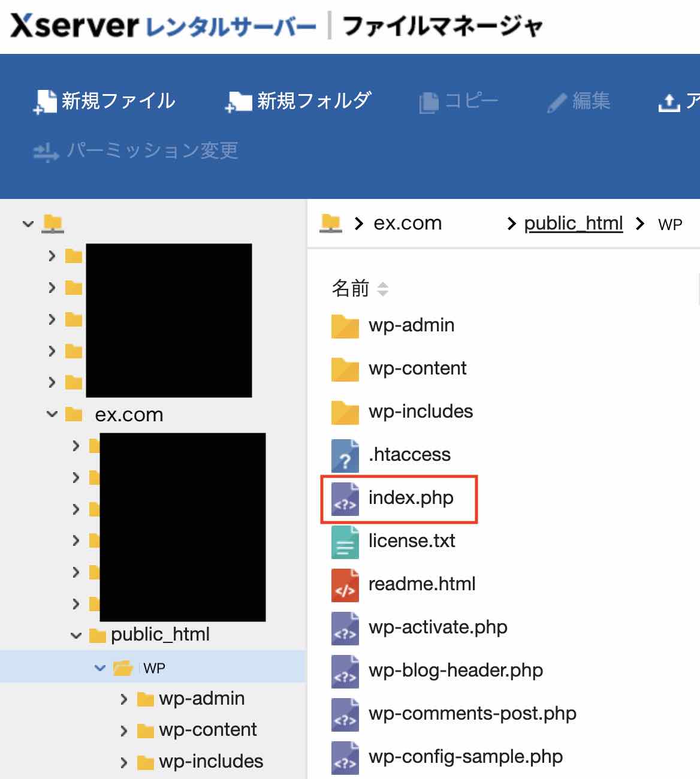Select the wp-comments-post.php file name
Screen dimensions: 700x779
[x=473, y=714]
